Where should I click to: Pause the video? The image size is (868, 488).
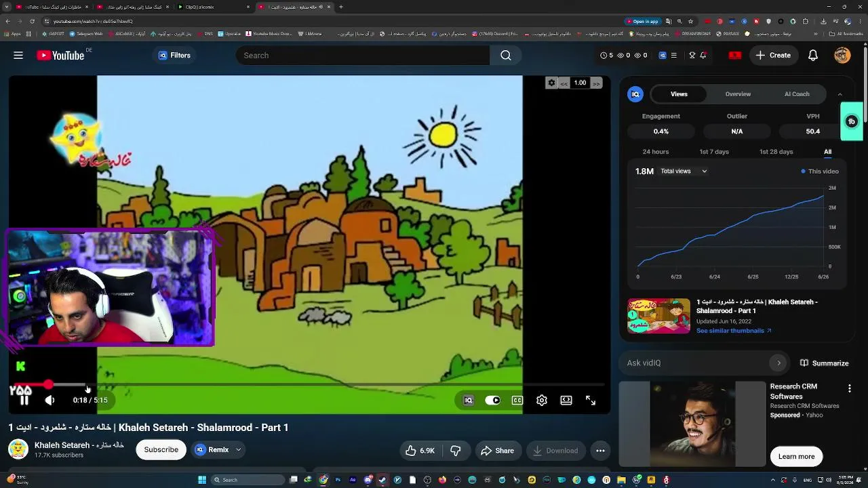tap(24, 401)
